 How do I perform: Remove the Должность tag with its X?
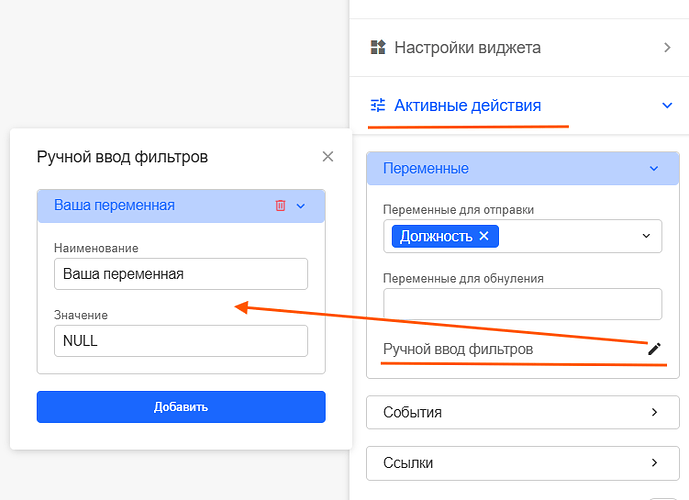point(484,236)
